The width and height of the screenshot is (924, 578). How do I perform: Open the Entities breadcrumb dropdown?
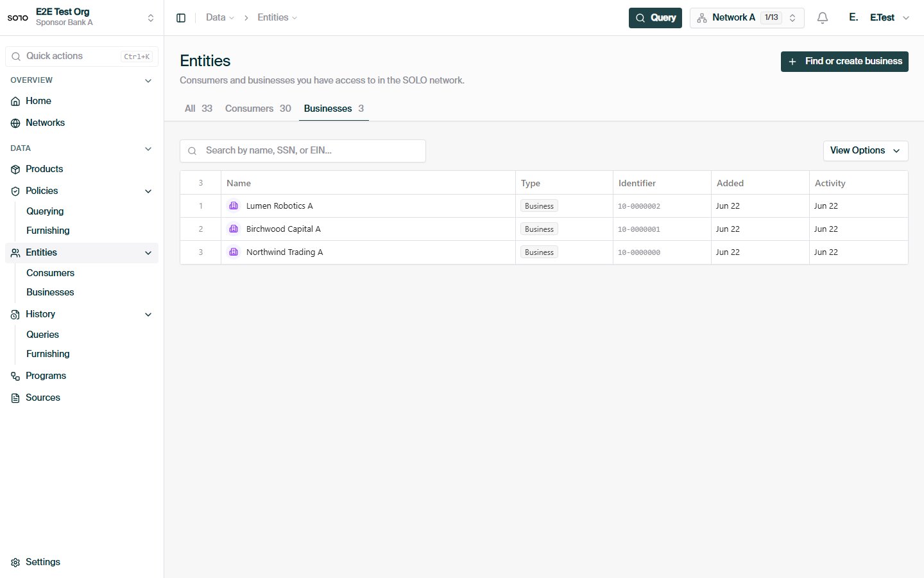[277, 17]
